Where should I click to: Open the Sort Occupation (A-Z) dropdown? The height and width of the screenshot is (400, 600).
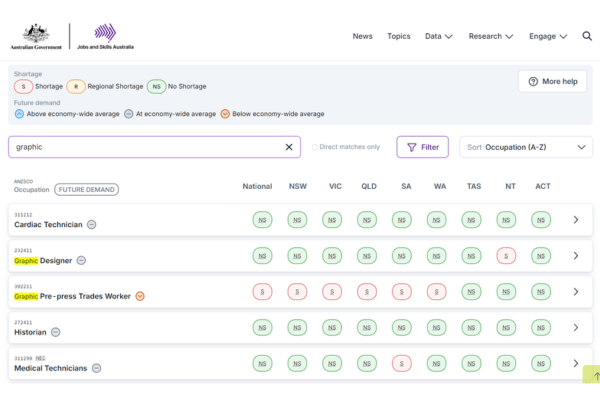526,147
